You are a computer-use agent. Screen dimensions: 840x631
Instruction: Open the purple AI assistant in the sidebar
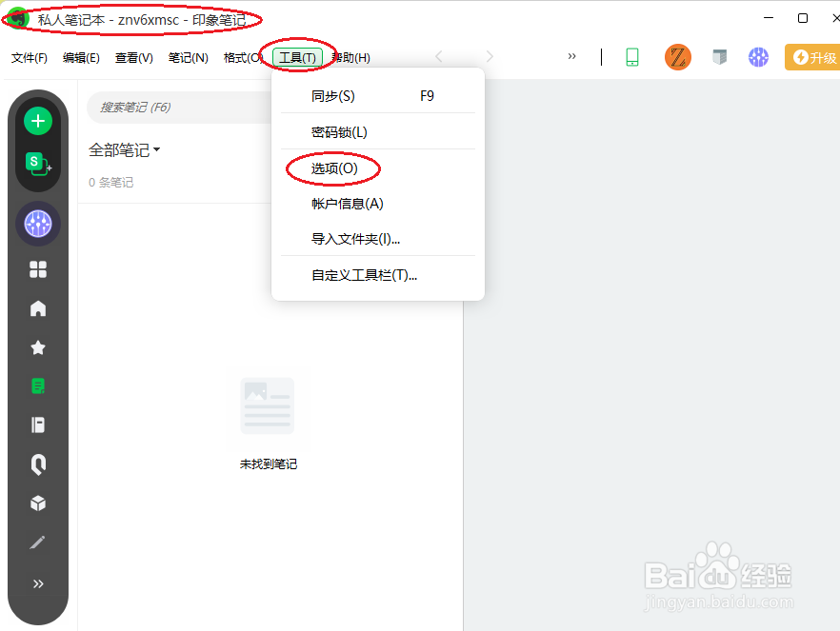pos(37,224)
